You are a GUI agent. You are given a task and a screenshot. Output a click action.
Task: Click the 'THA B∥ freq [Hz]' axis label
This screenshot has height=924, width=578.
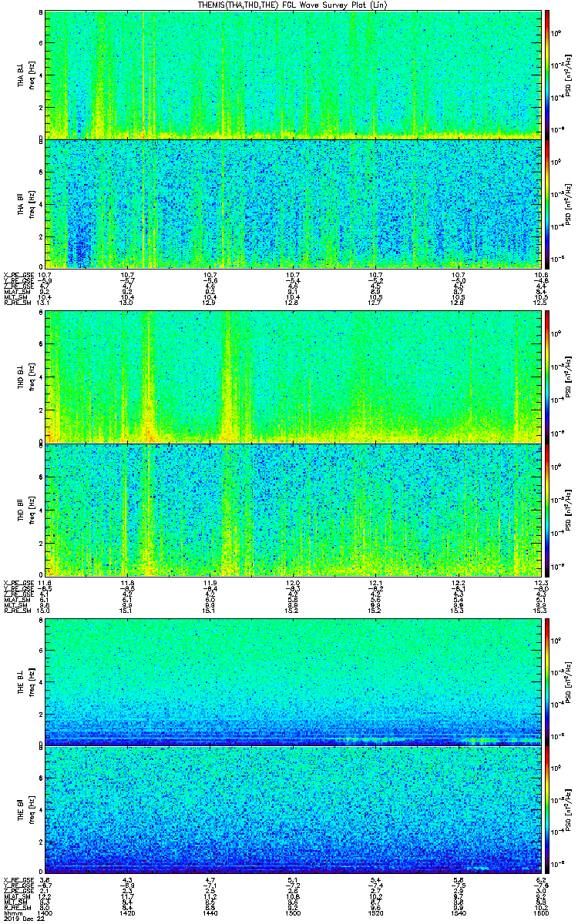pos(25,204)
